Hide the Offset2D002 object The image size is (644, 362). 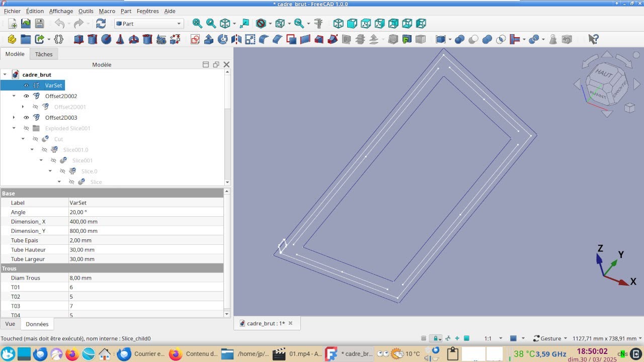coord(27,96)
